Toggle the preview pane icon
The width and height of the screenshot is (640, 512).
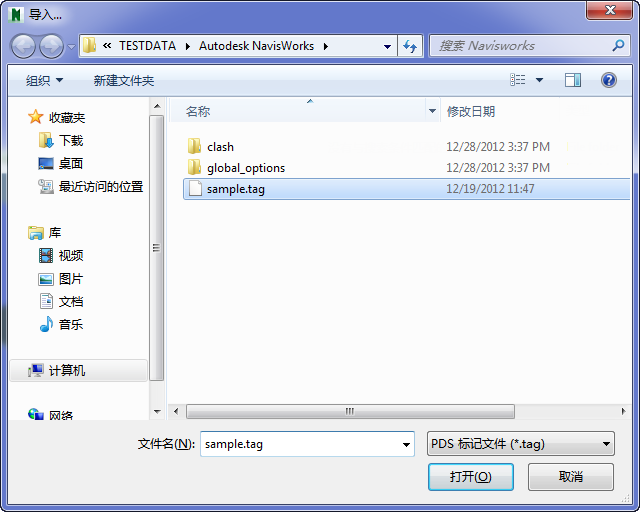pyautogui.click(x=573, y=80)
